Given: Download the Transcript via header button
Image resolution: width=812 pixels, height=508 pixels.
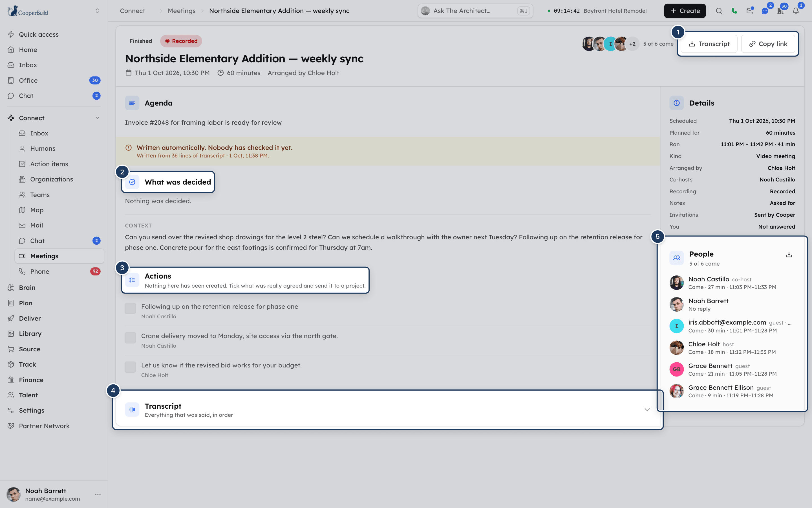Looking at the screenshot, I should coord(709,44).
